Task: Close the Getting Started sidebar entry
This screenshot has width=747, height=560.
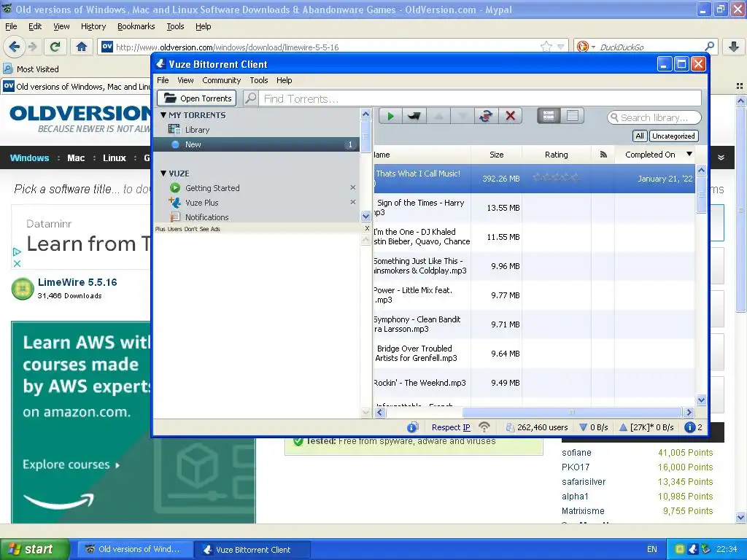Action: tap(352, 187)
